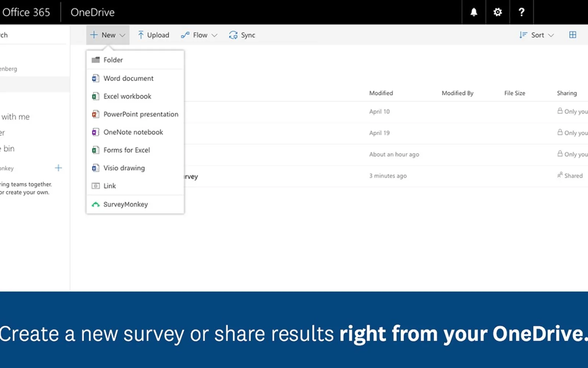Create a new Excel workbook
The width and height of the screenshot is (588, 368).
pyautogui.click(x=135, y=96)
